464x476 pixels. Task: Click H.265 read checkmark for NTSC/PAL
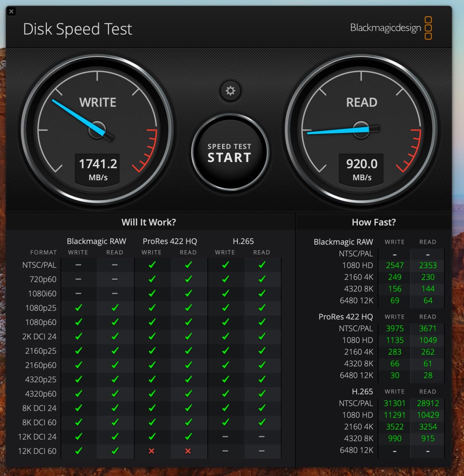(x=262, y=265)
